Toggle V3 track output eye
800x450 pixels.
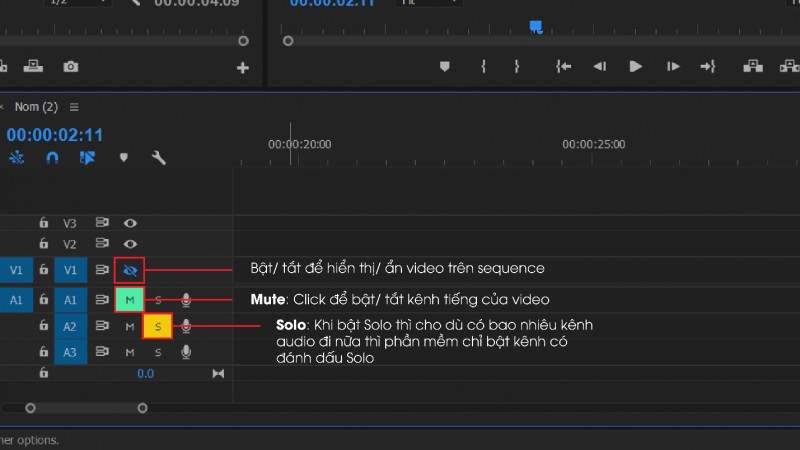(130, 223)
